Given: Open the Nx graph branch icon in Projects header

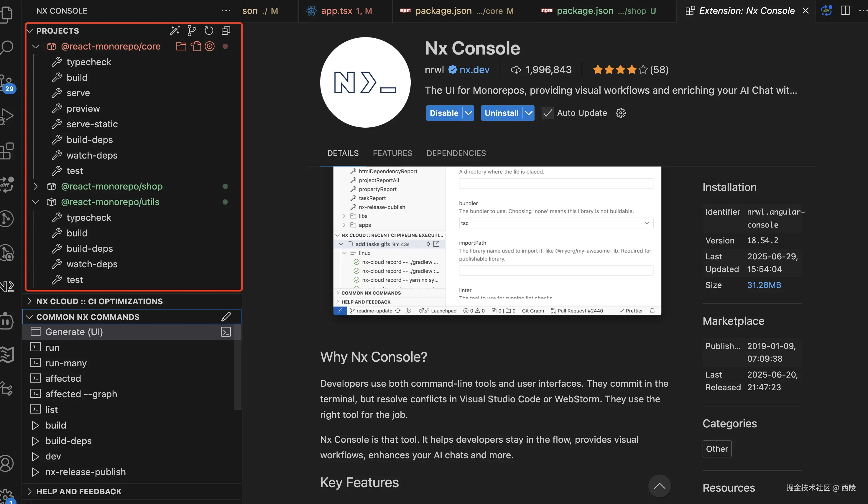Looking at the screenshot, I should tap(192, 31).
